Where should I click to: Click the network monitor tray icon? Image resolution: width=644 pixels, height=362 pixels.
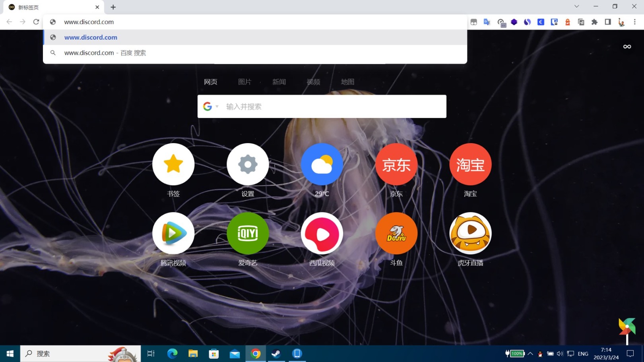[x=570, y=354]
